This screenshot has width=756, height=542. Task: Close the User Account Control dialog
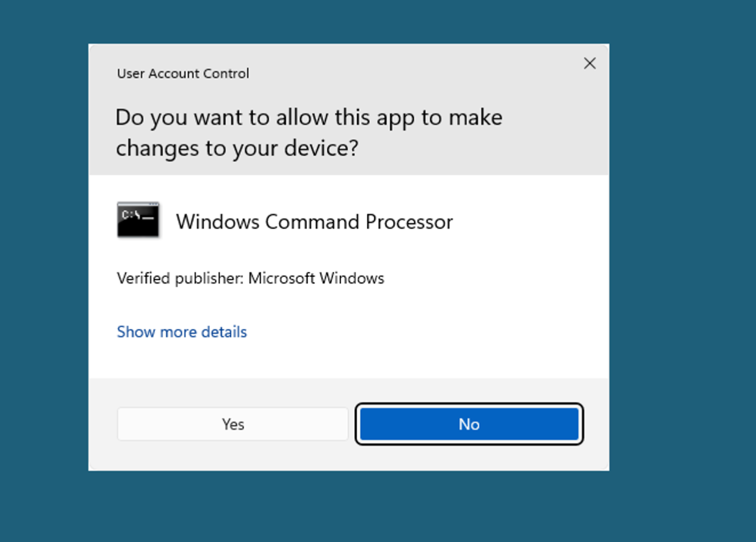tap(590, 63)
